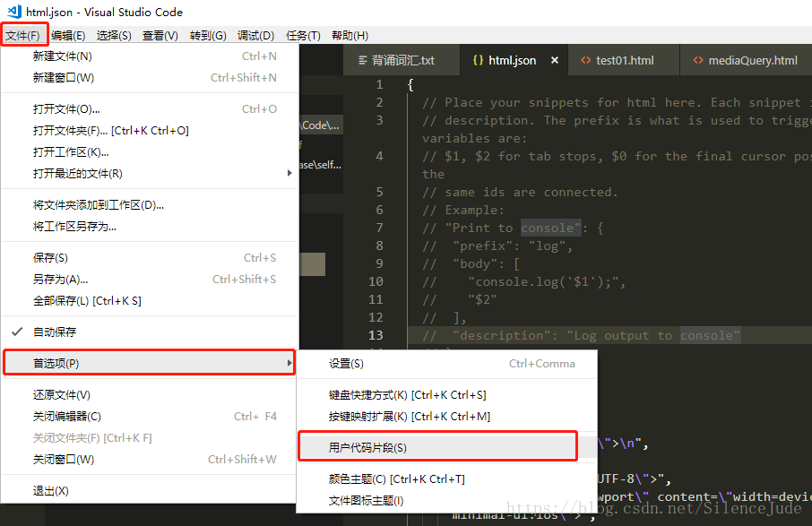Click line number 13 in the gutter
The image size is (812, 526).
pyautogui.click(x=376, y=335)
